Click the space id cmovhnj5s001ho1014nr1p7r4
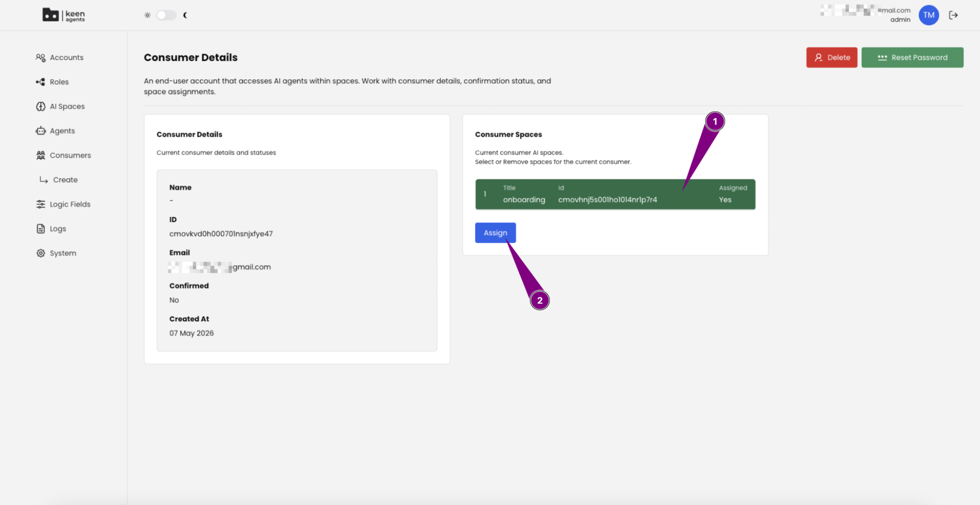Screen dimensions: 980x505 point(607,199)
